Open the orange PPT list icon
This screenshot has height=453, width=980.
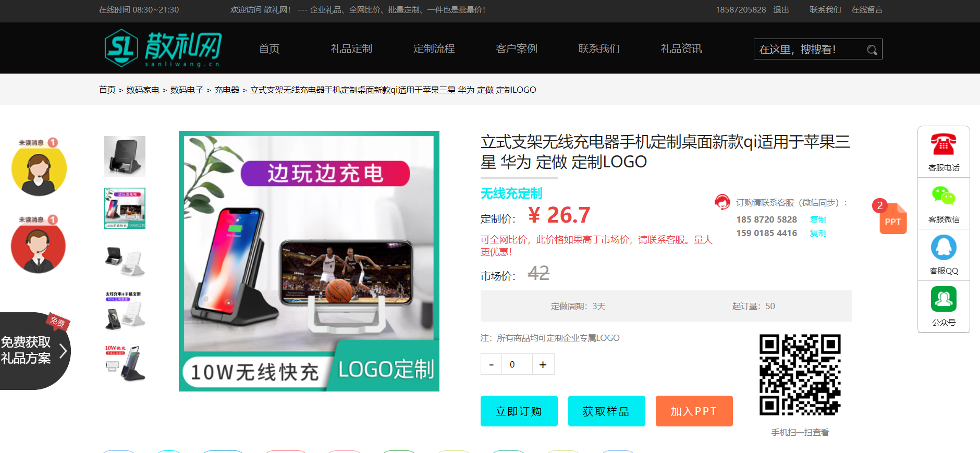click(x=892, y=219)
